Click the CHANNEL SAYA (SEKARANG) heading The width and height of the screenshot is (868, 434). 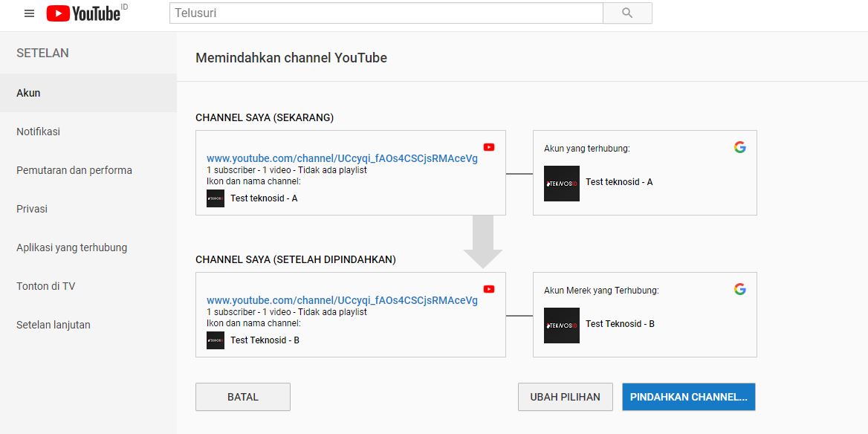pos(265,118)
